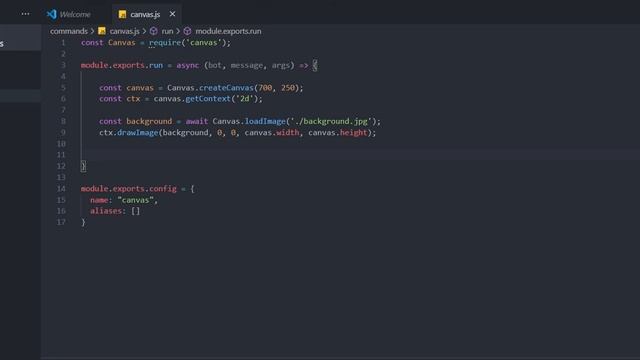640x360 pixels.
Task: Click the closing brace on line 12
Action: pyautogui.click(x=83, y=166)
